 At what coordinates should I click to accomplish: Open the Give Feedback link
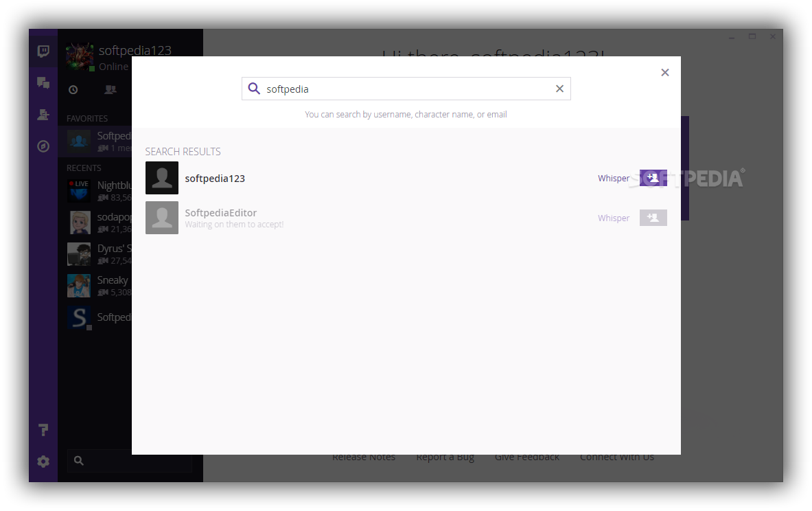(526, 457)
